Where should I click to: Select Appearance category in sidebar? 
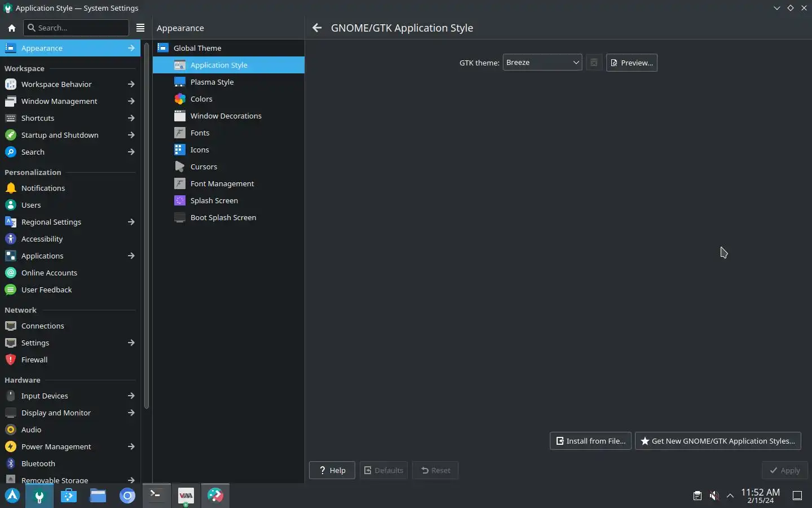pos(70,48)
